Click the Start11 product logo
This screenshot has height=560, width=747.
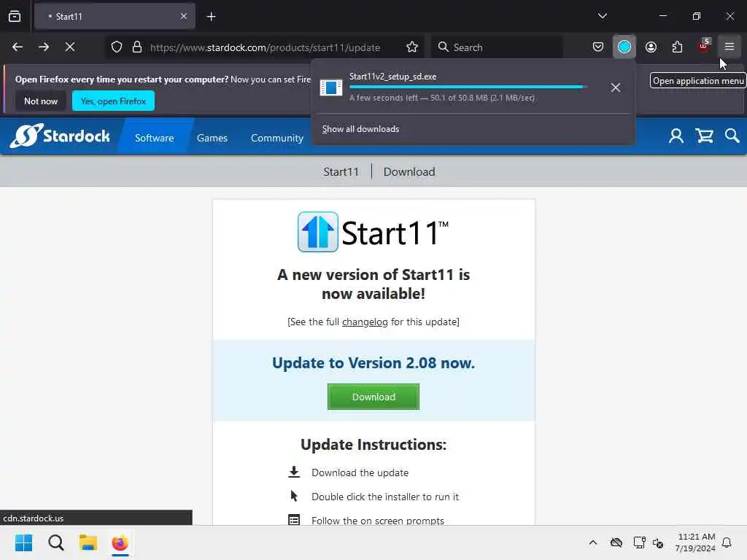click(x=373, y=233)
